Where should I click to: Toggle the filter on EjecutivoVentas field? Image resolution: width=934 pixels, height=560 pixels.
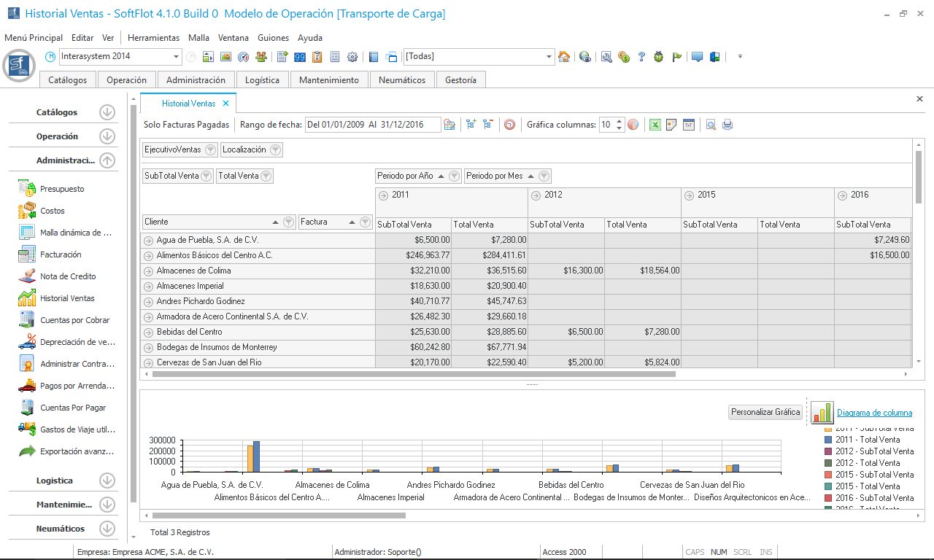(x=210, y=149)
